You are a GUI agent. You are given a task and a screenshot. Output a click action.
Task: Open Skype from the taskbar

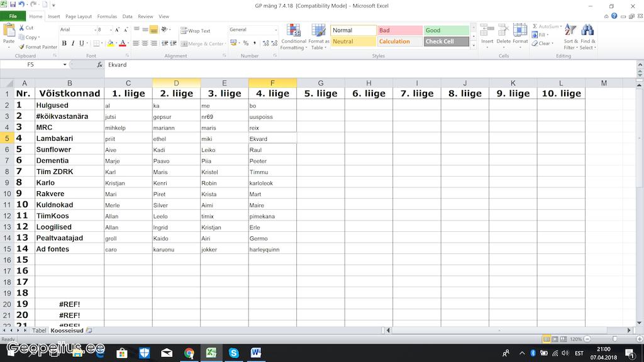point(234,353)
